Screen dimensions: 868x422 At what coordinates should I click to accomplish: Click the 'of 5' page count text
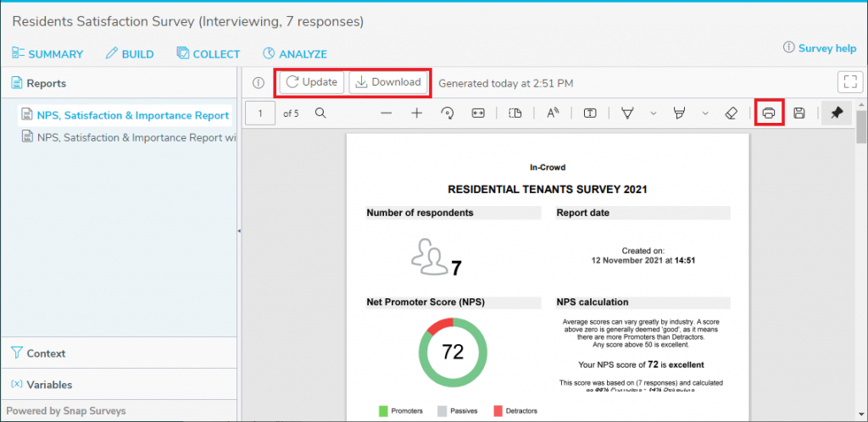pyautogui.click(x=291, y=114)
